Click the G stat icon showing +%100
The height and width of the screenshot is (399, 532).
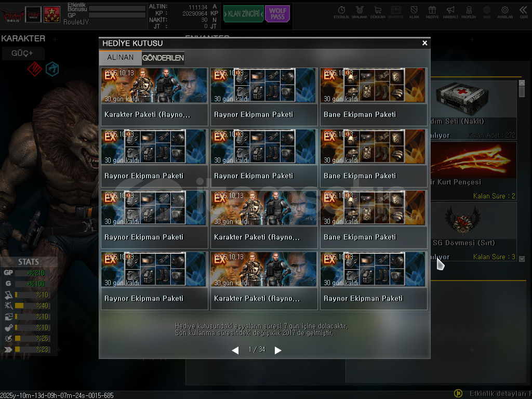(x=8, y=284)
